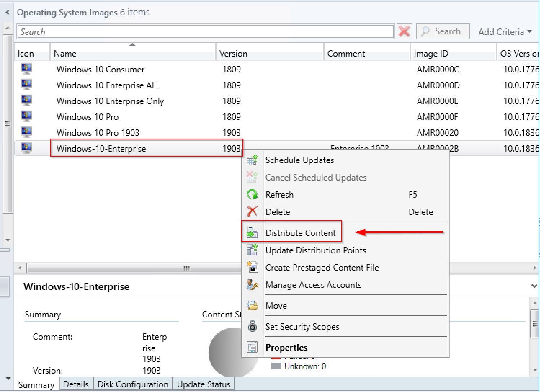Screen dimensions: 540x392
Task: Switch to the Disk Configuration tab
Action: pos(133,384)
